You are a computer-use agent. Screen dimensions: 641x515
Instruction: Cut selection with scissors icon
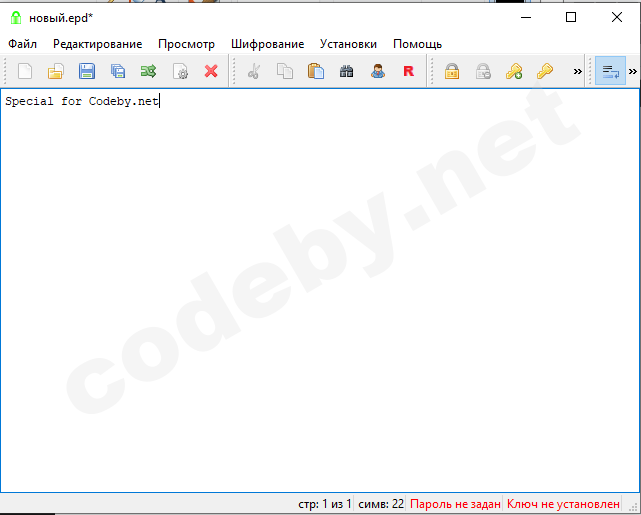(254, 72)
